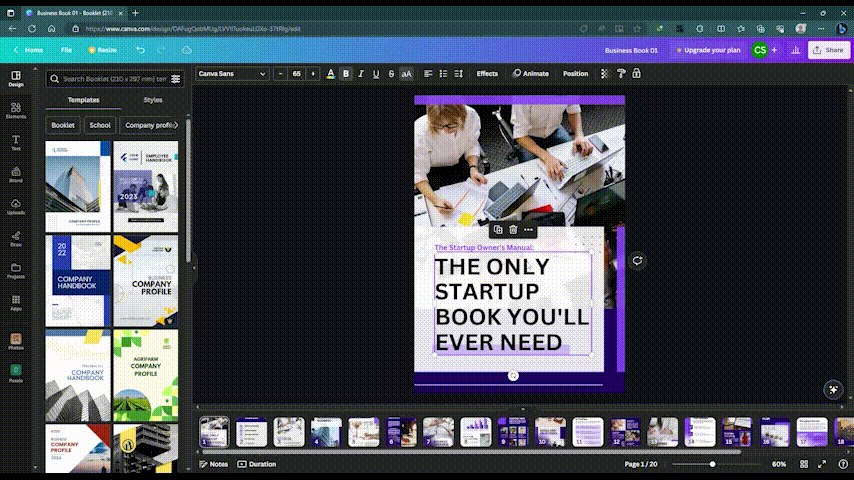Open the Draw sidebar panel
Viewport: 854px width, 480px height.
point(16,239)
